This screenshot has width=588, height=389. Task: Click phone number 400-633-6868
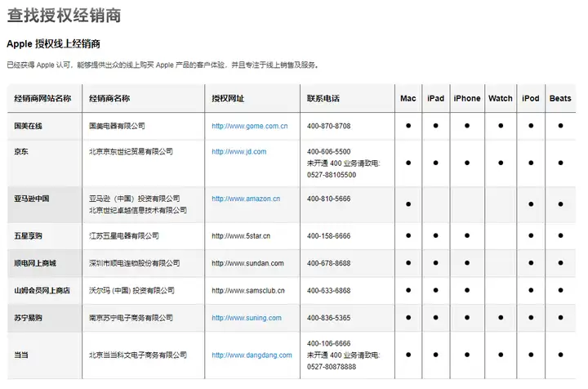pos(328,291)
